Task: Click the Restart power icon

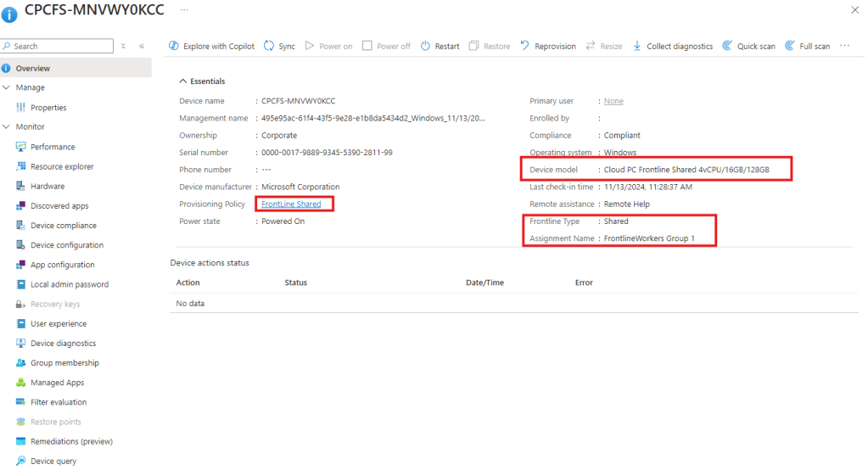Action: 426,46
